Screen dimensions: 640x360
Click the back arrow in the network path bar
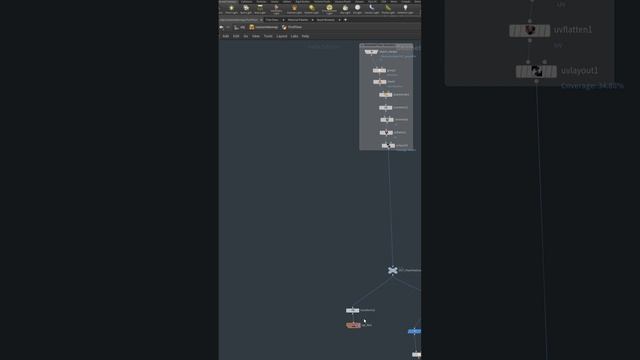(x=221, y=27)
